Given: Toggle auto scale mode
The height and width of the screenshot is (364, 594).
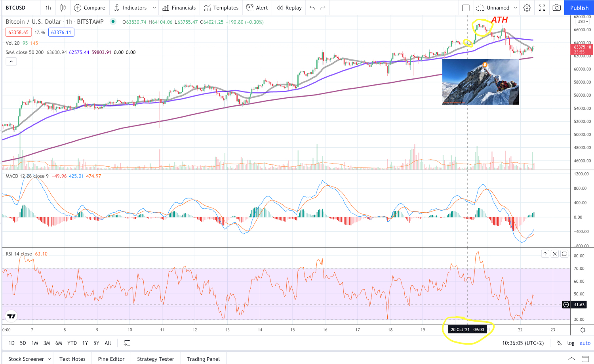Looking at the screenshot, I should click(x=585, y=343).
